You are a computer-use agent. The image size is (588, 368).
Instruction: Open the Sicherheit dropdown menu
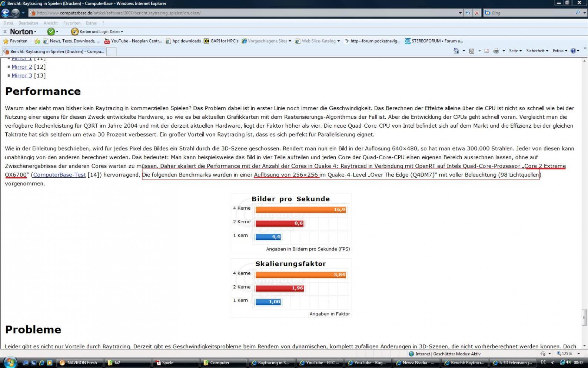click(537, 51)
